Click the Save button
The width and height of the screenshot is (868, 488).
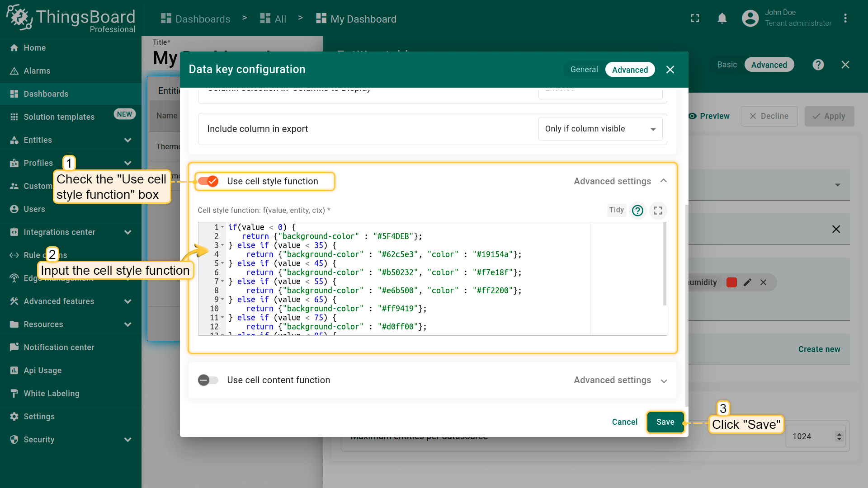point(665,422)
